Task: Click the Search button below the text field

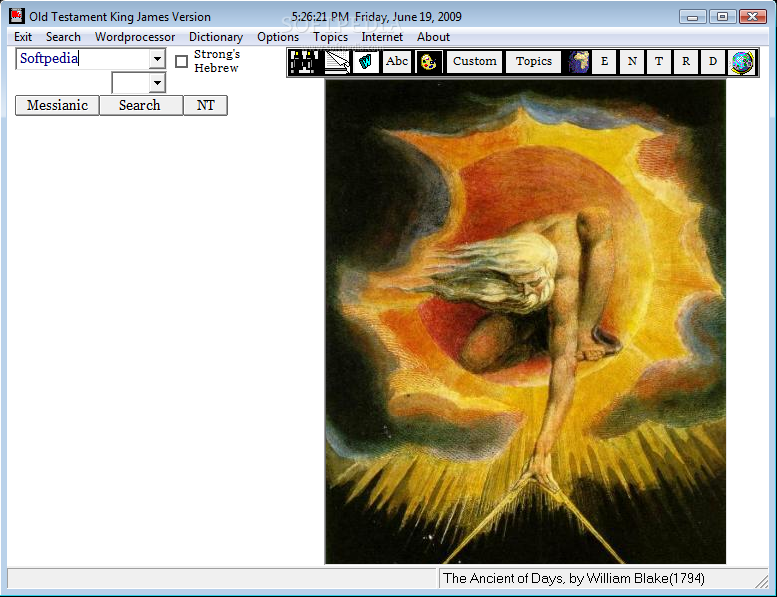Action: pos(141,106)
